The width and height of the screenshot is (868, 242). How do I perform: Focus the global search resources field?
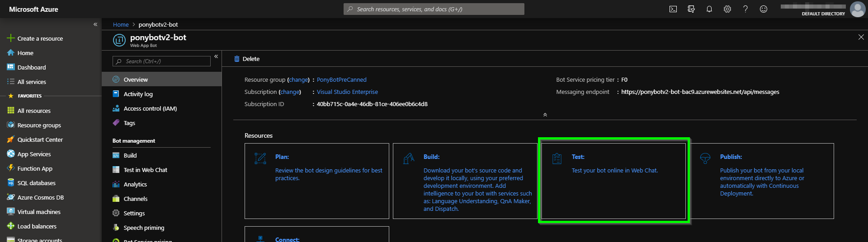[x=434, y=9]
